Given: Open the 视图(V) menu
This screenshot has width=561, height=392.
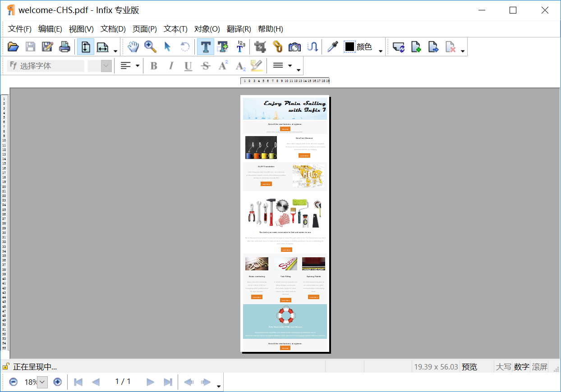Looking at the screenshot, I should [81, 29].
